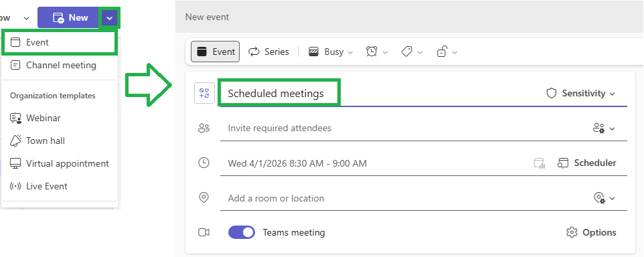Image resolution: width=644 pixels, height=257 pixels.
Task: Click the calendar availability chart icon
Action: 539,163
